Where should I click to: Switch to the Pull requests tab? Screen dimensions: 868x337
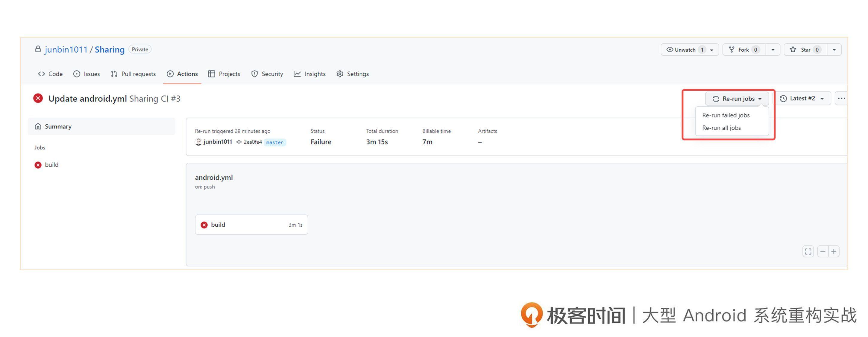coord(133,74)
